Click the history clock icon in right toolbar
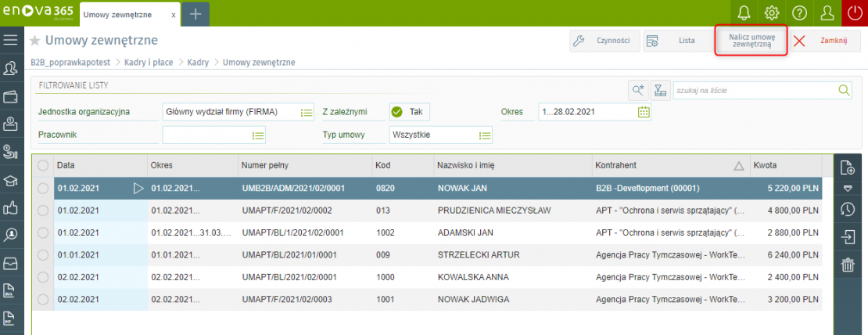Screen dimensions: 868x335 coord(848,209)
